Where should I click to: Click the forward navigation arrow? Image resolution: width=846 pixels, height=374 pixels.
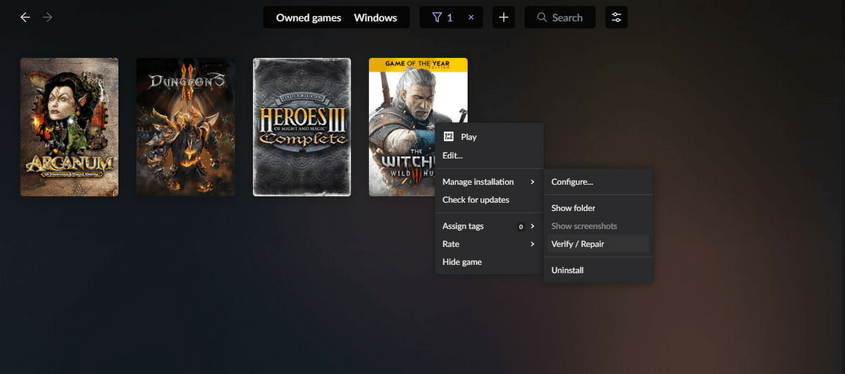[x=47, y=17]
